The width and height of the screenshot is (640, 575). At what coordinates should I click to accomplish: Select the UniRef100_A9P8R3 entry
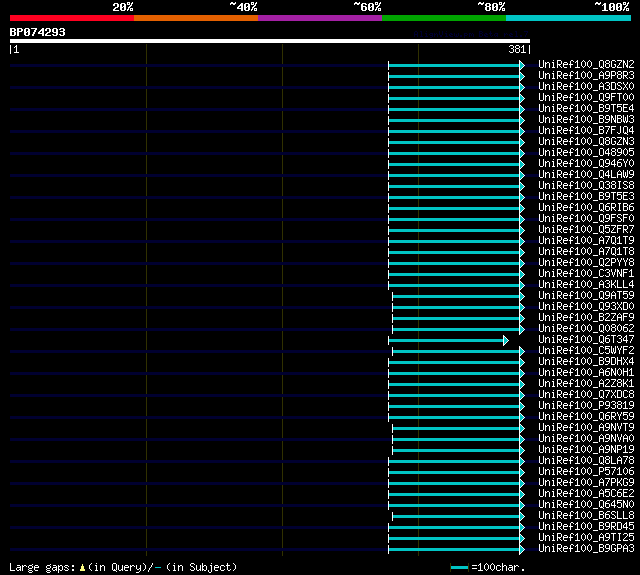click(x=586, y=75)
